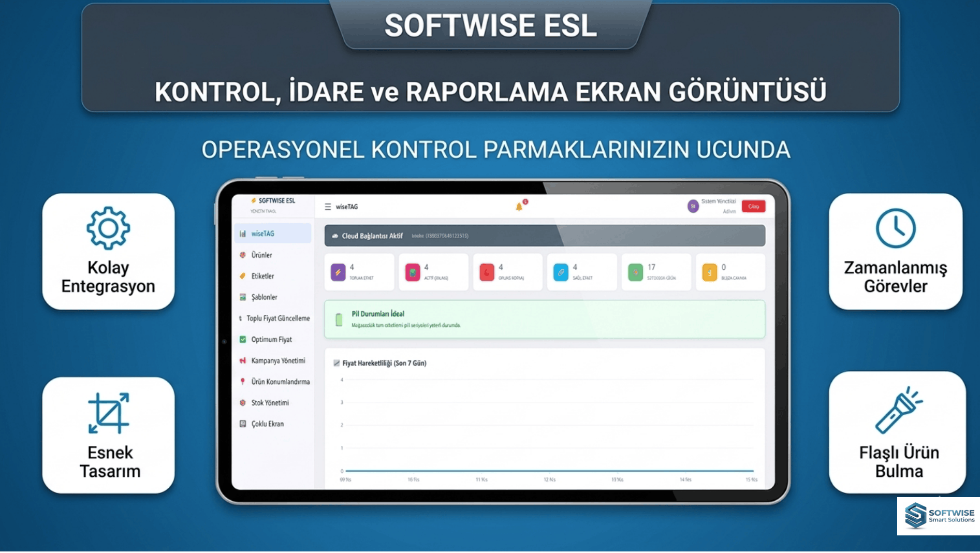Open Optimum Fiyat in the sidebar
The image size is (980, 553).
tap(273, 340)
